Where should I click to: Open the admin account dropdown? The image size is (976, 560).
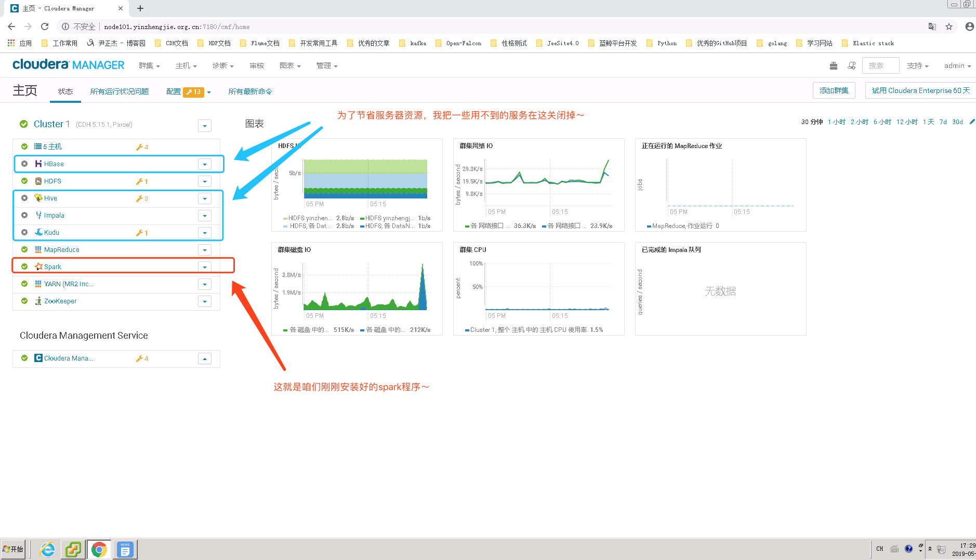(x=957, y=65)
